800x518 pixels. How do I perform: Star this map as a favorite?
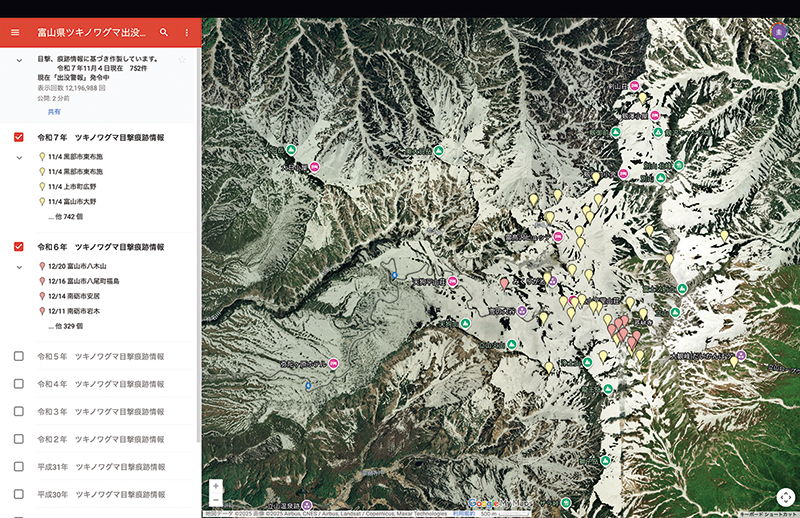[182, 60]
